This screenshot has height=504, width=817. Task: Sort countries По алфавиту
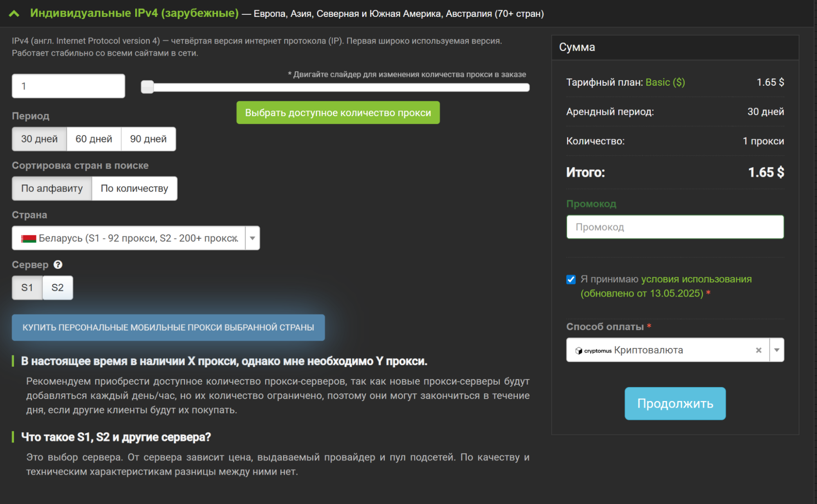52,188
